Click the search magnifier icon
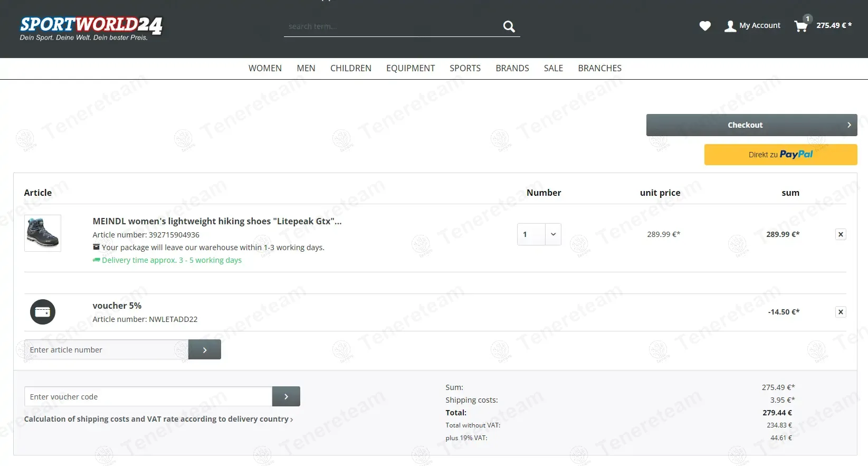 (x=509, y=26)
